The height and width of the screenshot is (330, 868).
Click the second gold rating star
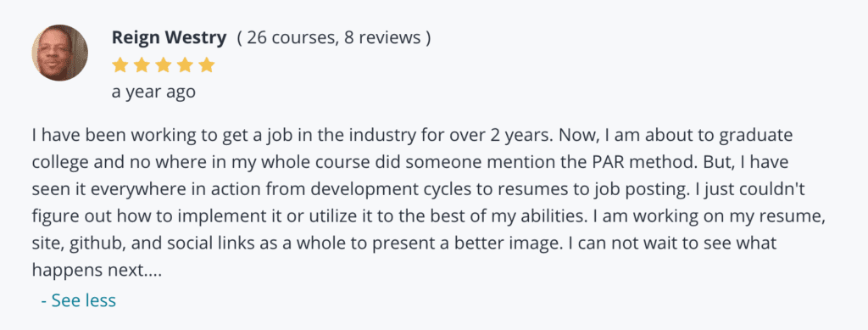click(x=142, y=65)
